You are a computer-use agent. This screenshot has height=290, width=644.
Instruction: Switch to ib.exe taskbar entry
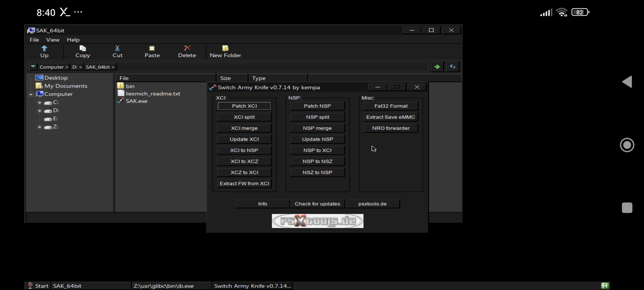(x=171, y=286)
